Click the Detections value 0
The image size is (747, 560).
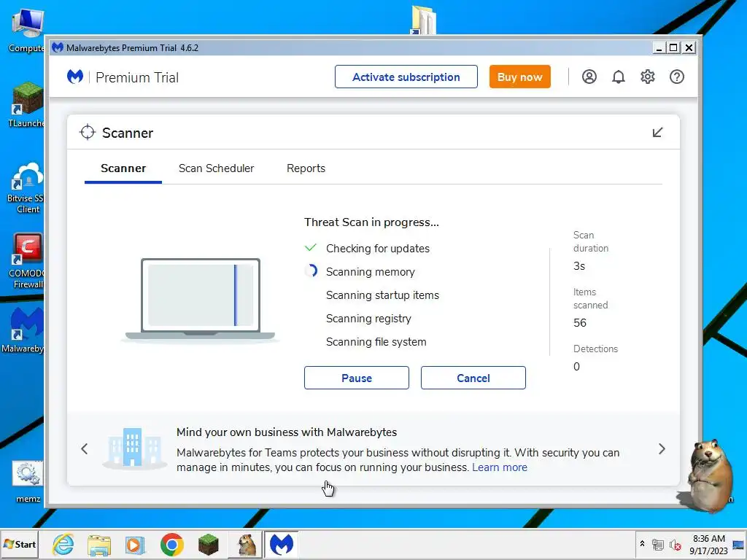coord(576,367)
